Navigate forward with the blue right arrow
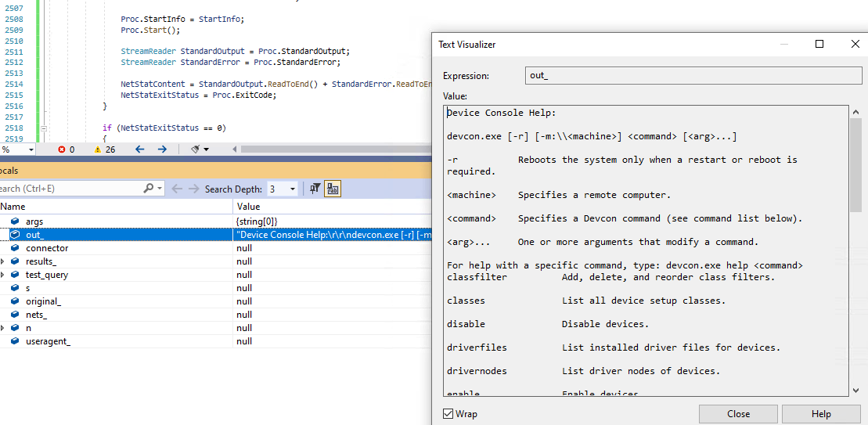This screenshot has width=868, height=425. (x=162, y=149)
